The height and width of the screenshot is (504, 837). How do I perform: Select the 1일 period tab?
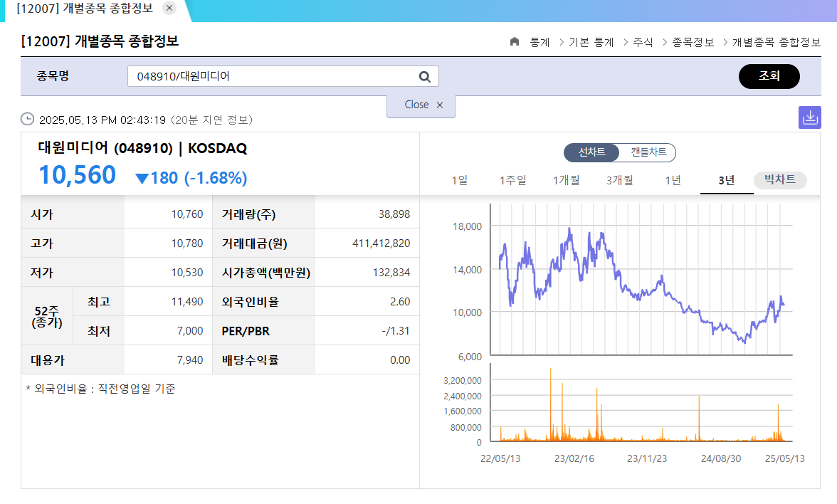click(x=460, y=180)
